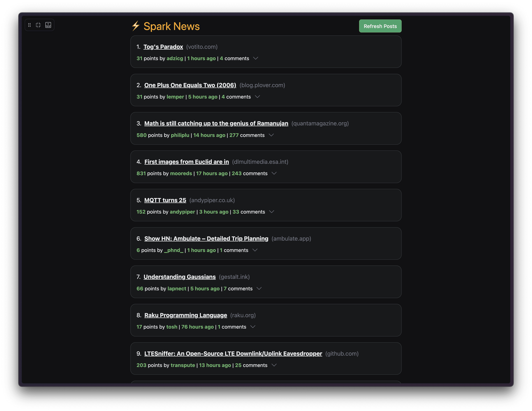Click the list view icon top-left

click(48, 25)
